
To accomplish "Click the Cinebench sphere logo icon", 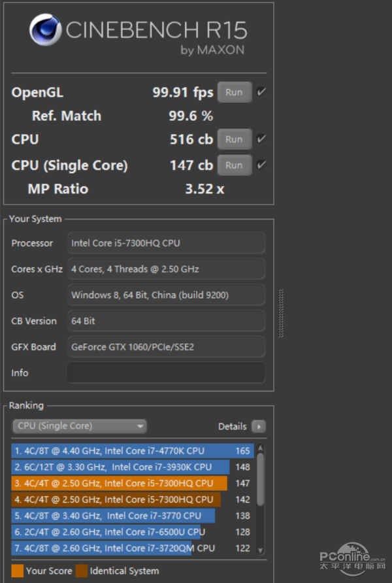I will (x=45, y=30).
